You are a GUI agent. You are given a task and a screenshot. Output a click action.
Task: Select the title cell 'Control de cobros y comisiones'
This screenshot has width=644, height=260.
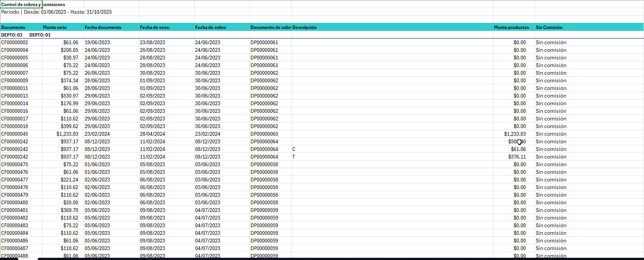click(x=21, y=5)
